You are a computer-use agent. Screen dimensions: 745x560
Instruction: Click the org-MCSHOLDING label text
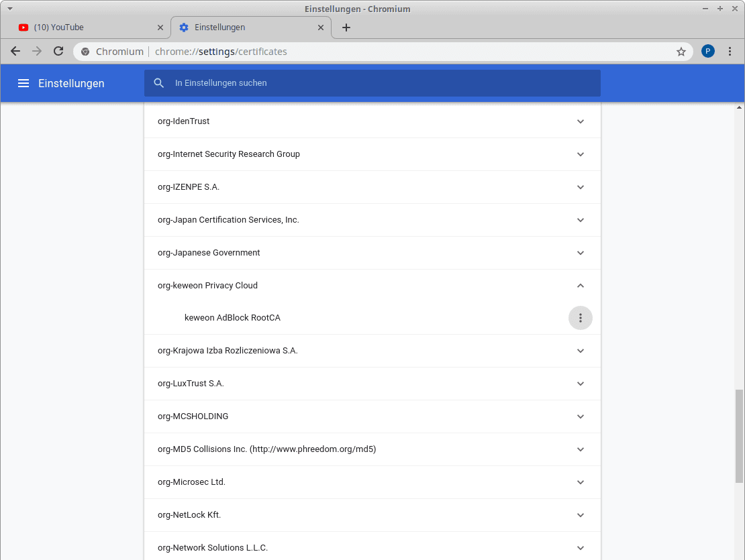tap(193, 416)
